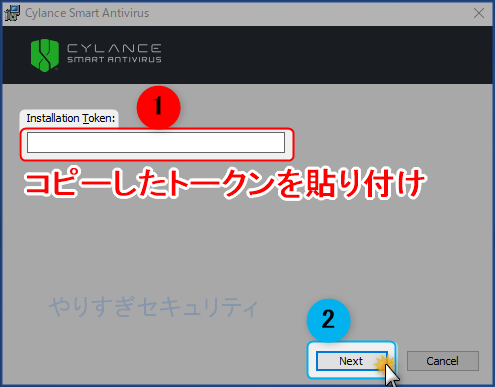
Task: Proceed with the Next button
Action: point(352,361)
